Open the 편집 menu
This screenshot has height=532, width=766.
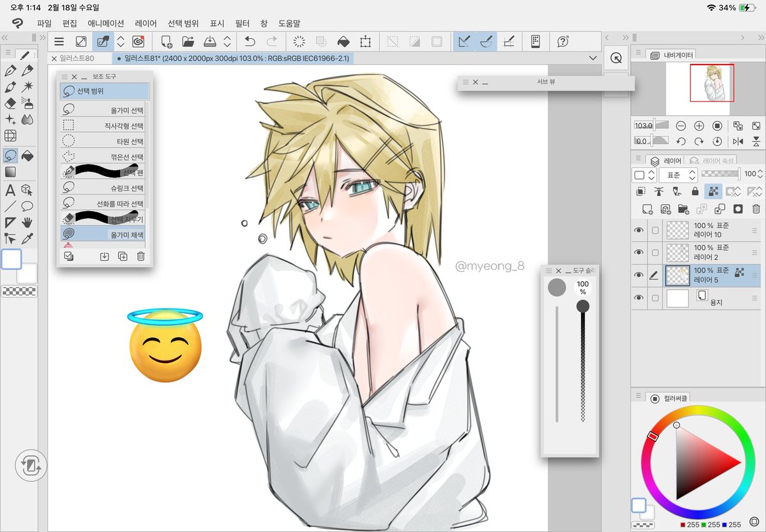[70, 23]
